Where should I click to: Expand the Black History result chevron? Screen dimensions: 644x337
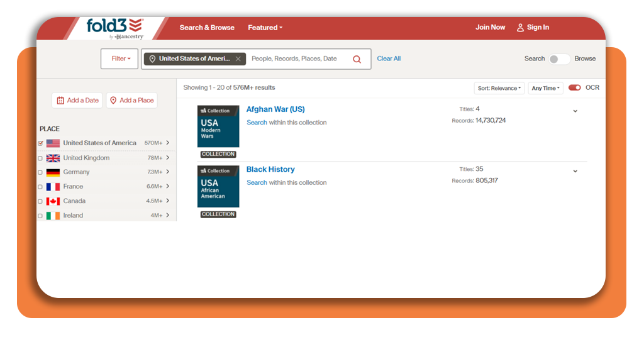click(575, 171)
